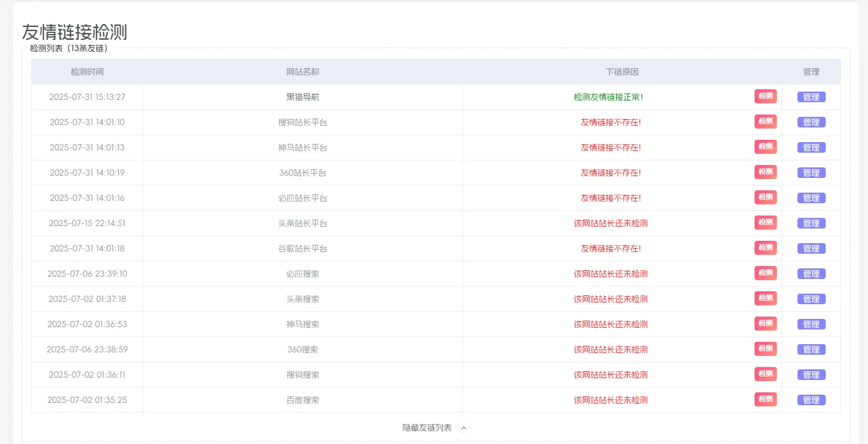Open 管理 for 谷歌站长平台
This screenshot has width=868, height=444.
tap(811, 248)
